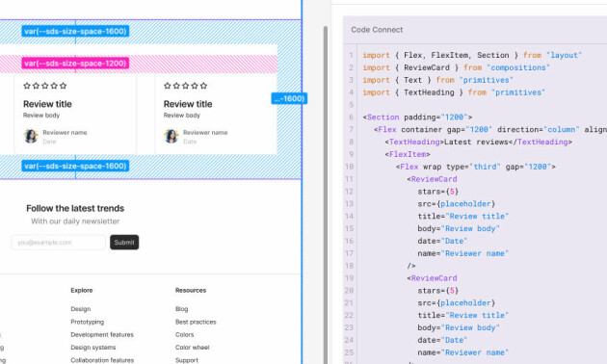
Task: Click the Flex wrap type="third" code line
Action: 475,167
